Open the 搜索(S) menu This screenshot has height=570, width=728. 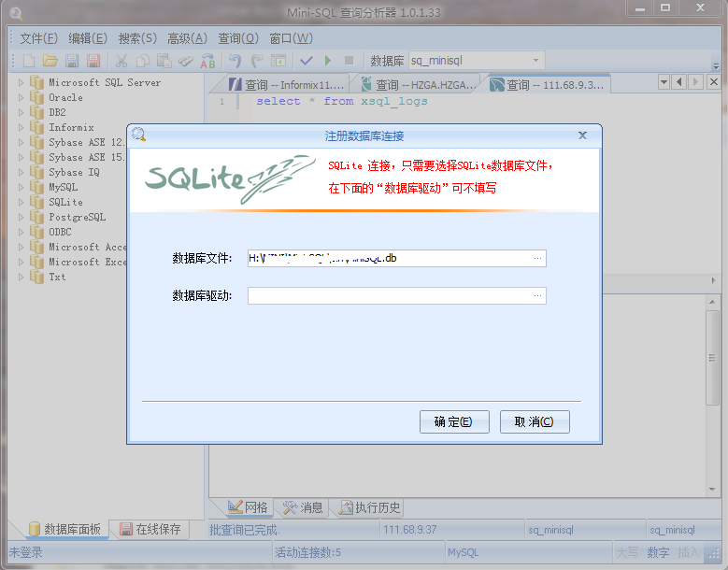[x=137, y=38]
